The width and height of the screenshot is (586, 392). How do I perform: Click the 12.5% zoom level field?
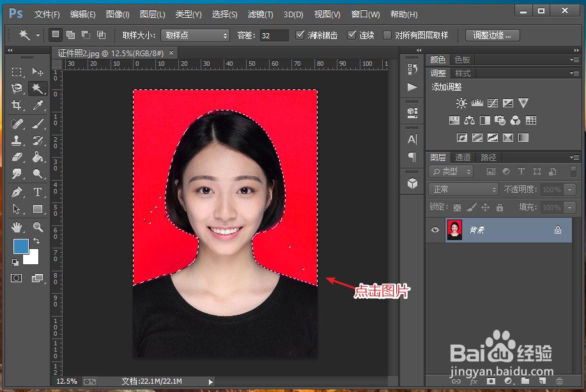66,382
